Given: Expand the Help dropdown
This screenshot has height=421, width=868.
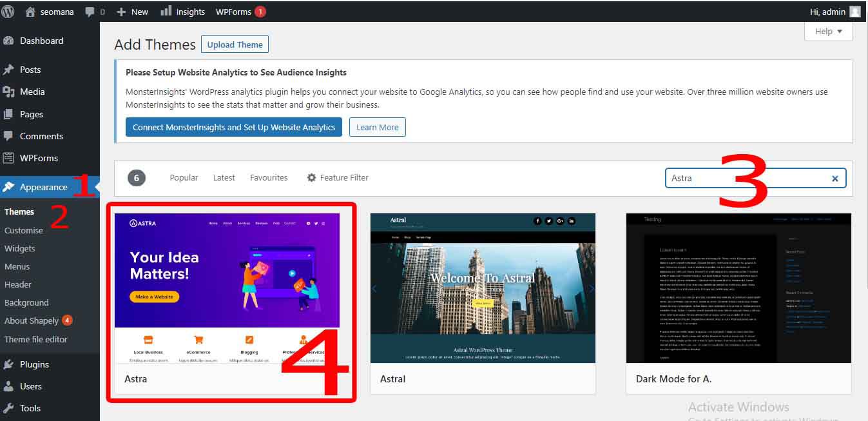Looking at the screenshot, I should coord(829,31).
